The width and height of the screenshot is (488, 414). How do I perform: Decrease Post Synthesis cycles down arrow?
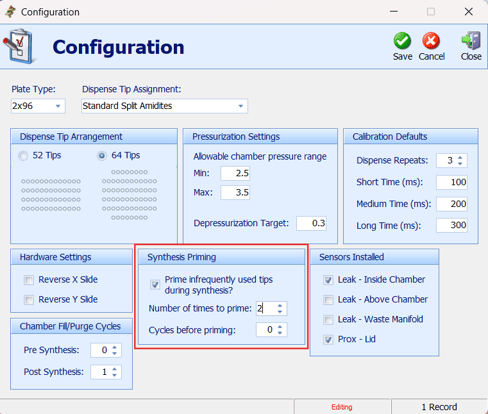click(x=115, y=375)
